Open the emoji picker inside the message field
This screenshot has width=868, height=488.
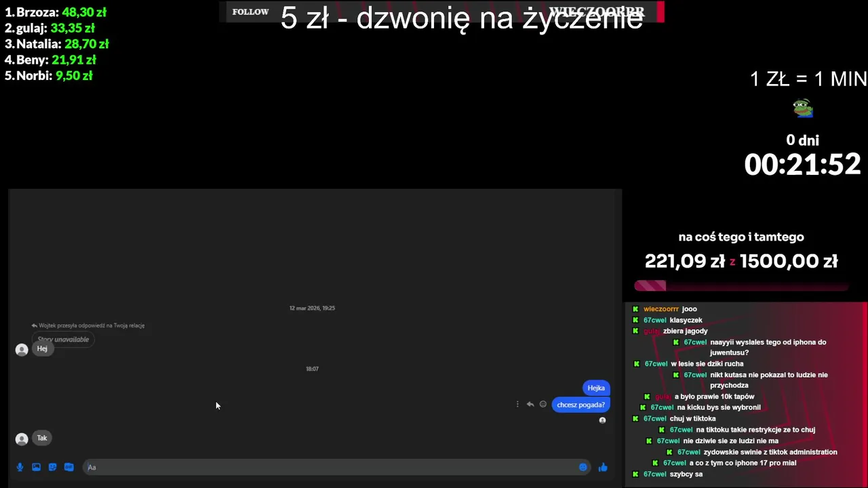[583, 467]
